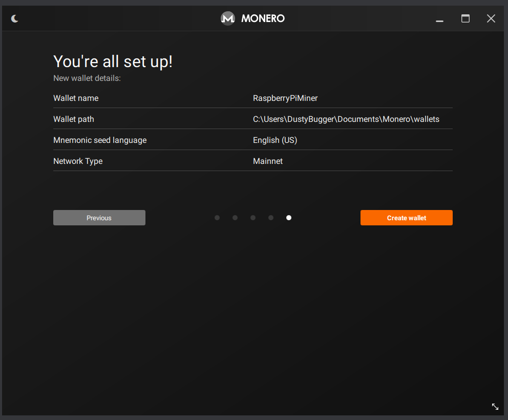Maximize the Monero window

(465, 18)
